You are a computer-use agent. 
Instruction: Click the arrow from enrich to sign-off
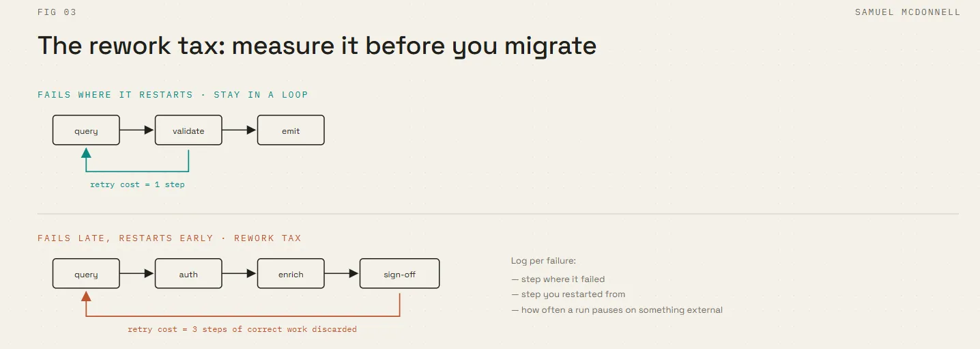342,274
